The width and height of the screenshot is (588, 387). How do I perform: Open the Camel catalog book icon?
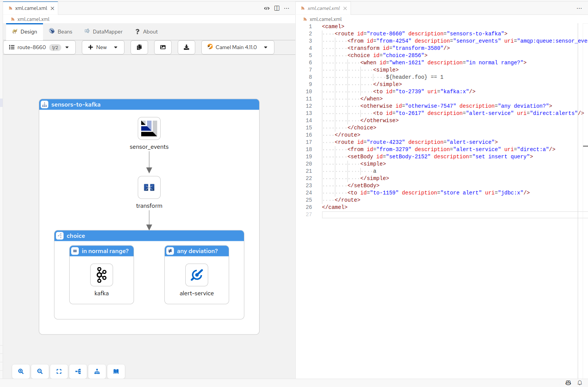(x=116, y=371)
